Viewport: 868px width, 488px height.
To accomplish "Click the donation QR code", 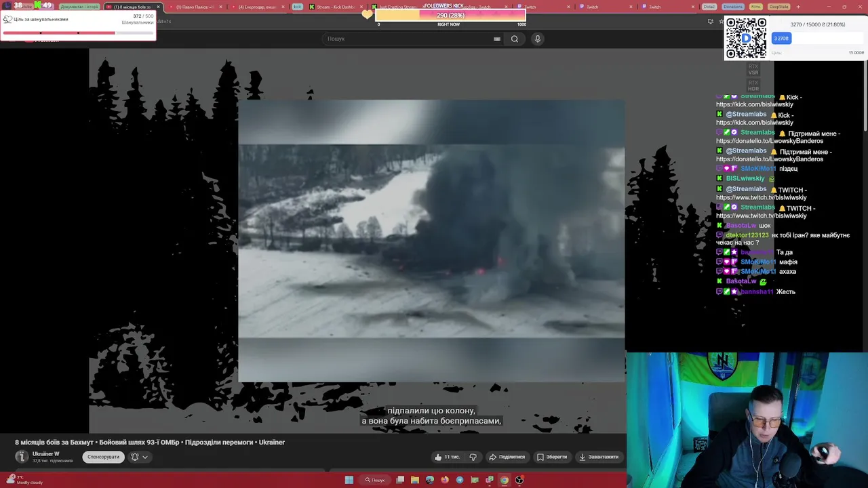I will pyautogui.click(x=746, y=37).
